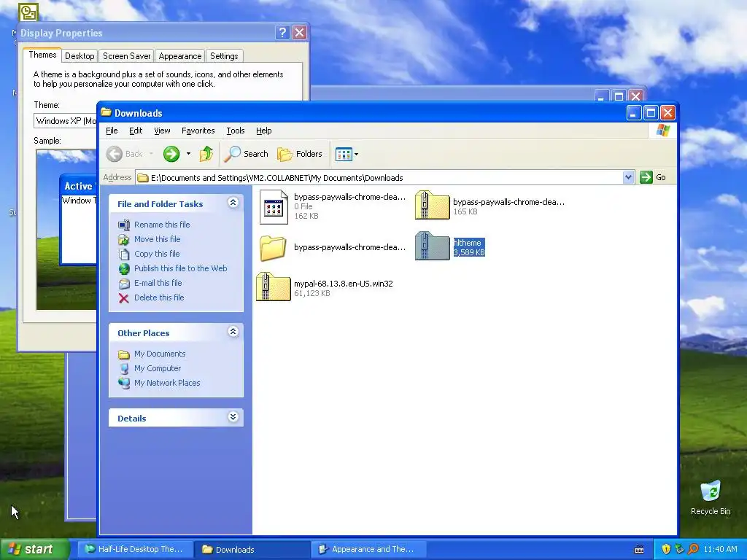Open Appearance tab in Display Properties
The height and width of the screenshot is (560, 747).
click(180, 56)
